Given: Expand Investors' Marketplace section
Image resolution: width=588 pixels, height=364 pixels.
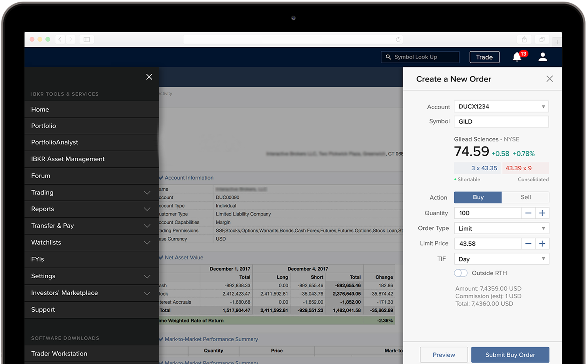Looking at the screenshot, I should tap(92, 293).
